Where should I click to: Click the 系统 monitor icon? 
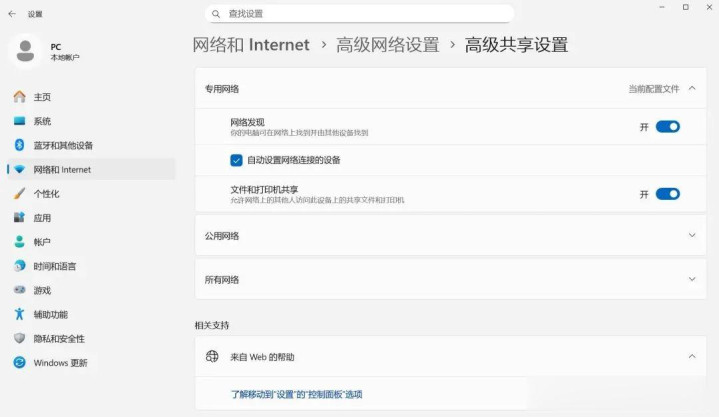(x=19, y=121)
